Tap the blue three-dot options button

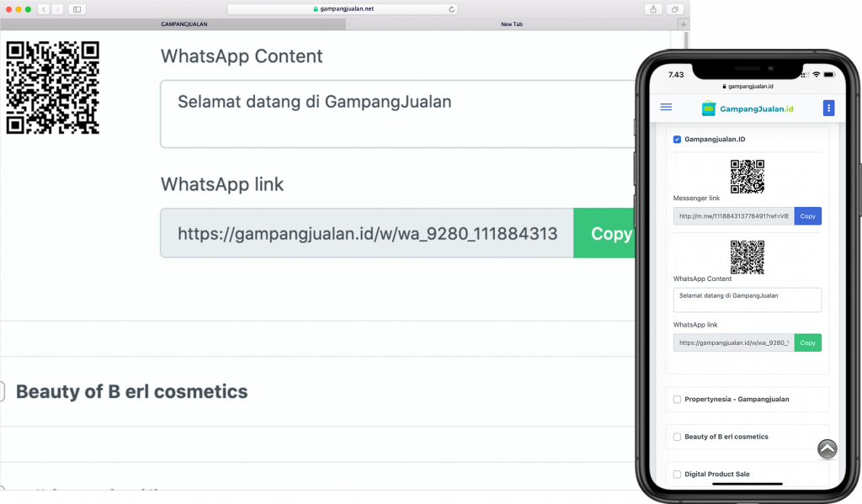(x=828, y=108)
